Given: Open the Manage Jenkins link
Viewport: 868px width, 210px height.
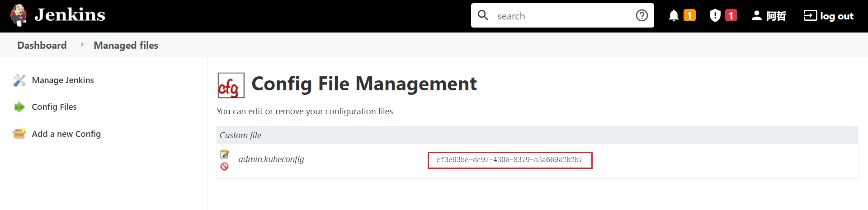Looking at the screenshot, I should [x=63, y=80].
